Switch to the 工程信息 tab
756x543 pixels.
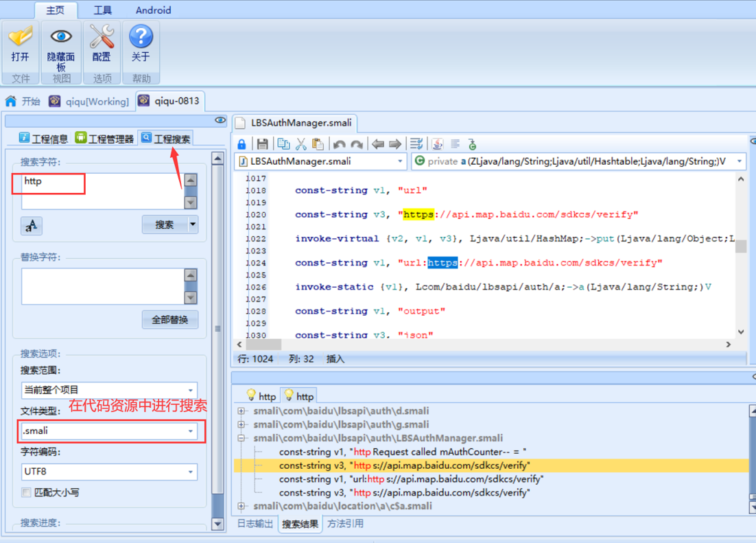click(44, 139)
